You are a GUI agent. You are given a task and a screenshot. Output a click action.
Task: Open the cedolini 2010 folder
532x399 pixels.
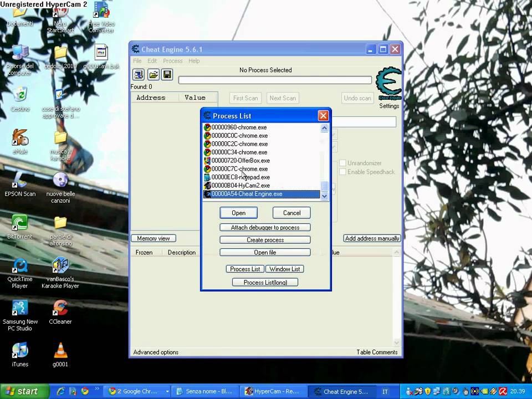click(x=60, y=57)
